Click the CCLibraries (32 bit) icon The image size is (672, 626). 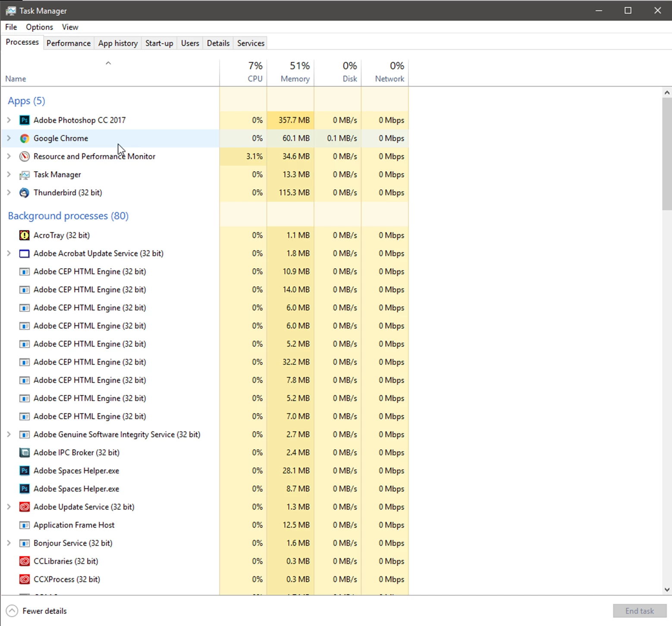pyautogui.click(x=25, y=561)
